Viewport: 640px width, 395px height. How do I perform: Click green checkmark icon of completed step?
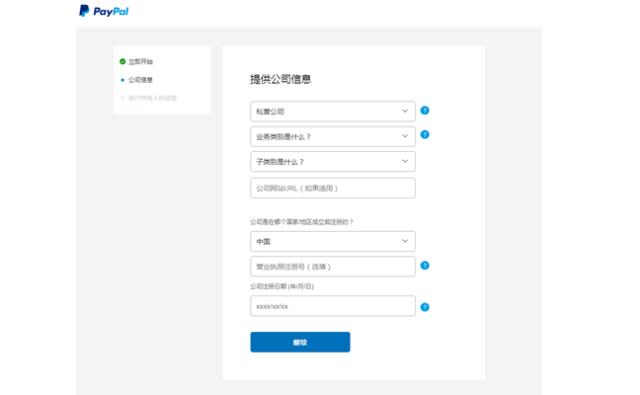coord(122,61)
